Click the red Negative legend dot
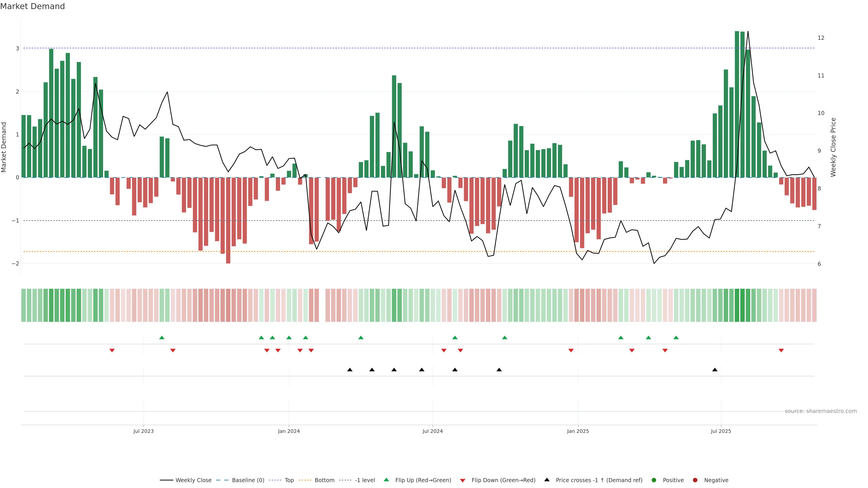This screenshot has height=488, width=868. (x=695, y=480)
